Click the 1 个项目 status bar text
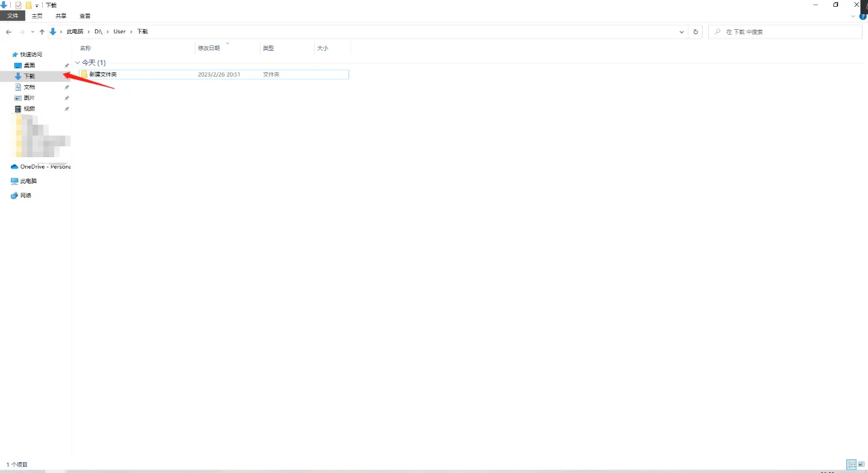Viewport: 868px width, 473px height. [18, 464]
